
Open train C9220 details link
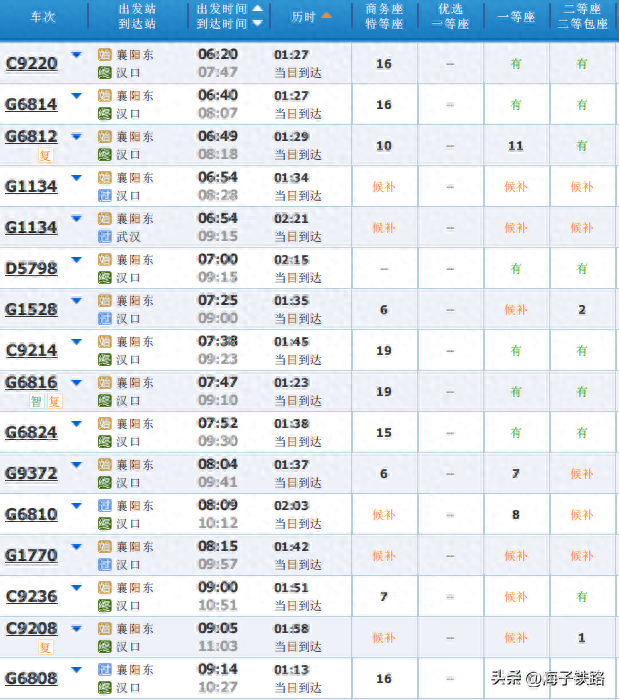[x=31, y=63]
